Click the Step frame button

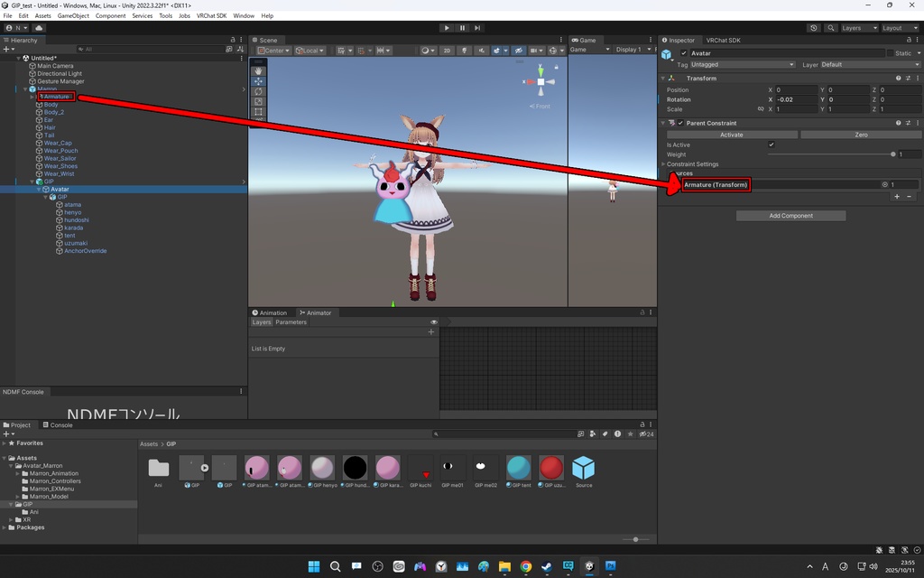[x=477, y=28]
